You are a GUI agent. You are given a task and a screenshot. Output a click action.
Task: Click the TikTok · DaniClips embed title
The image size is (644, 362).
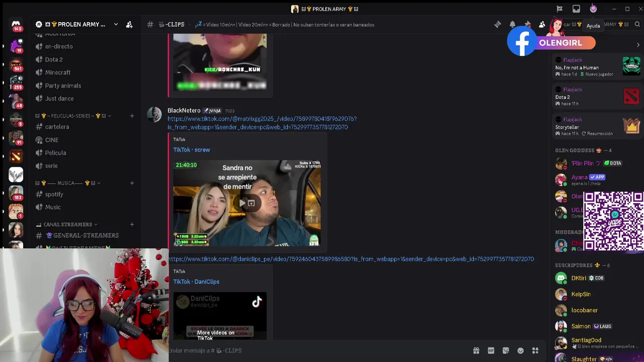[196, 282]
